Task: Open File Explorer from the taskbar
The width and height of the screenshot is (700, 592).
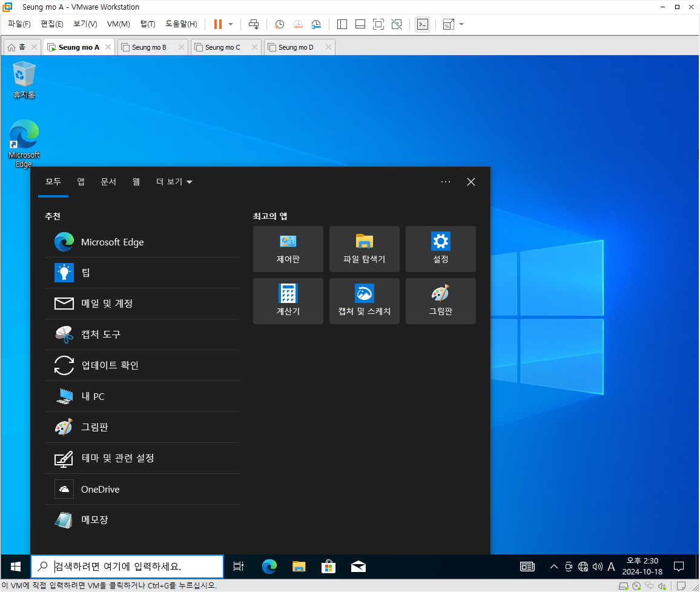Action: coord(299,567)
